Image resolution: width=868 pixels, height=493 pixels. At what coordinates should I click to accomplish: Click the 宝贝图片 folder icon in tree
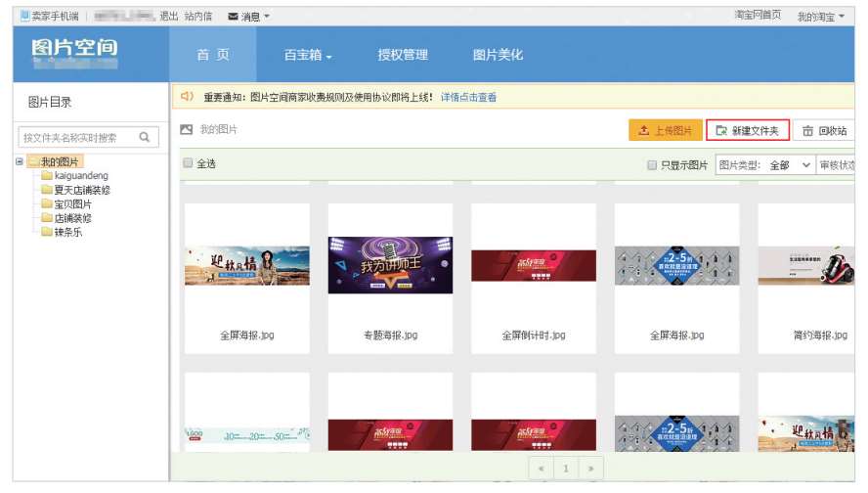click(x=47, y=204)
